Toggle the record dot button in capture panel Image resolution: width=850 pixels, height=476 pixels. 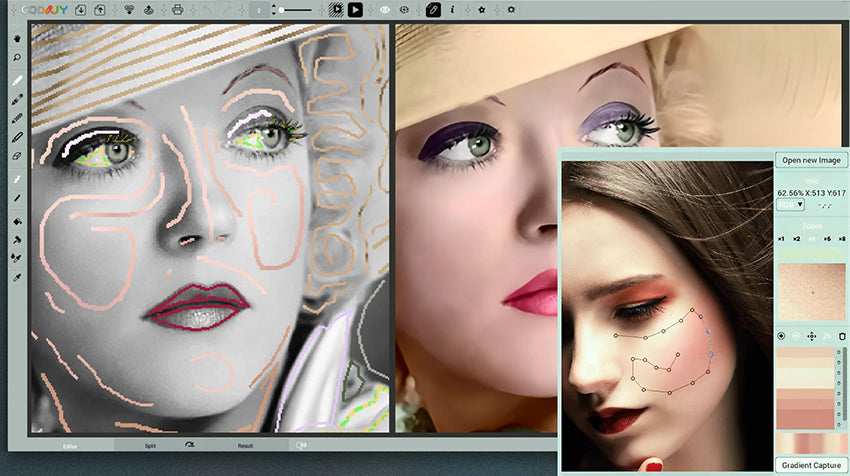pyautogui.click(x=781, y=336)
